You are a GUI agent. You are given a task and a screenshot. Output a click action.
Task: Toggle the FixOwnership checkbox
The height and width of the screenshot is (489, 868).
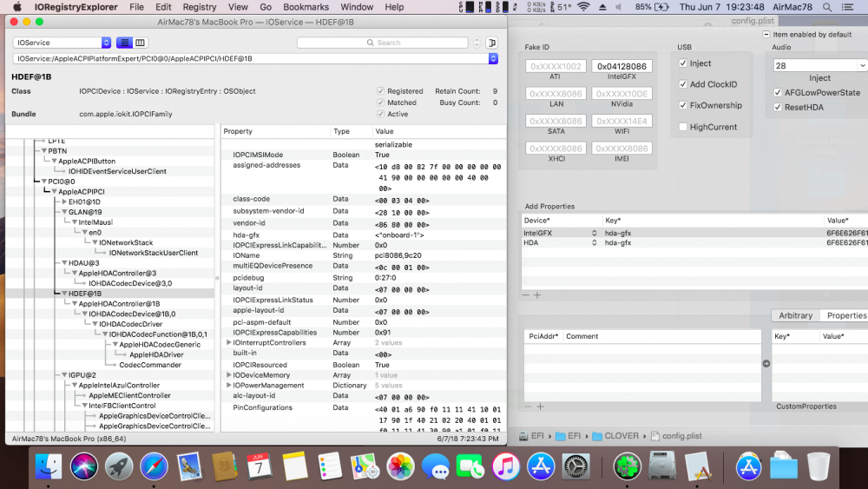coord(683,105)
